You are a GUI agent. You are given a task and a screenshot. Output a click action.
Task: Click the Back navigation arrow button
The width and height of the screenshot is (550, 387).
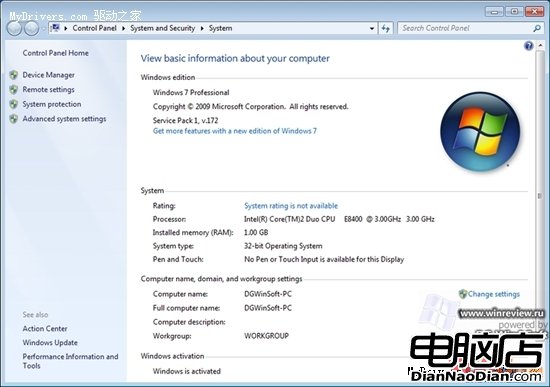[x=14, y=28]
